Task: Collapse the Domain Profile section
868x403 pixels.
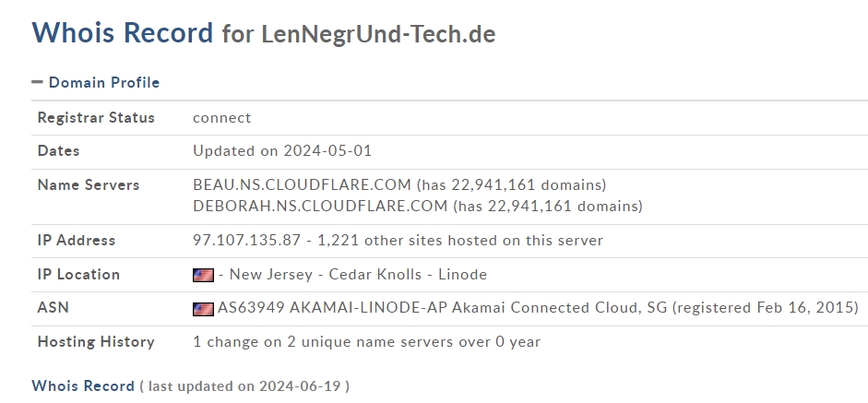Action: pos(96,82)
